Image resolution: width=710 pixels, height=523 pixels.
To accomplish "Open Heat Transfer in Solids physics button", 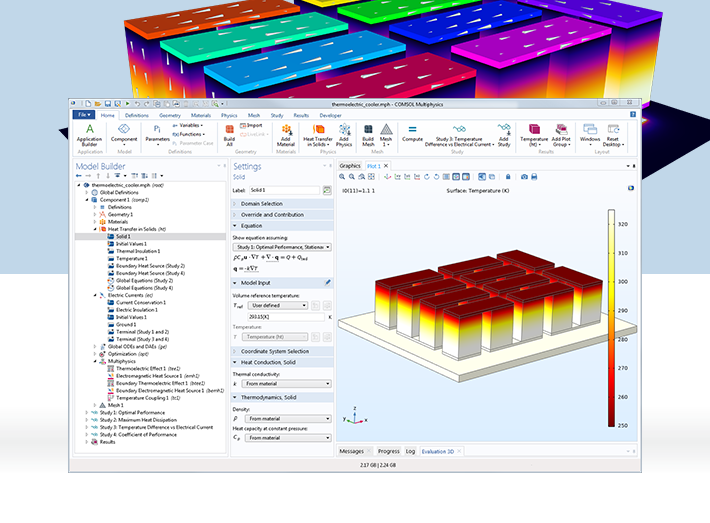I will coord(317,135).
